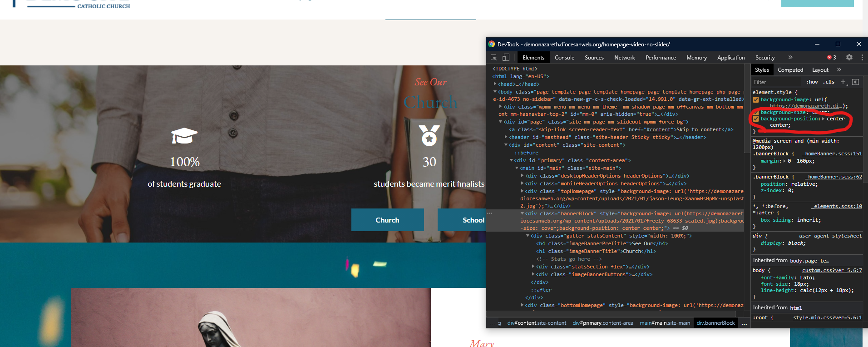Uncheck the background-image property checkbox

click(756, 99)
